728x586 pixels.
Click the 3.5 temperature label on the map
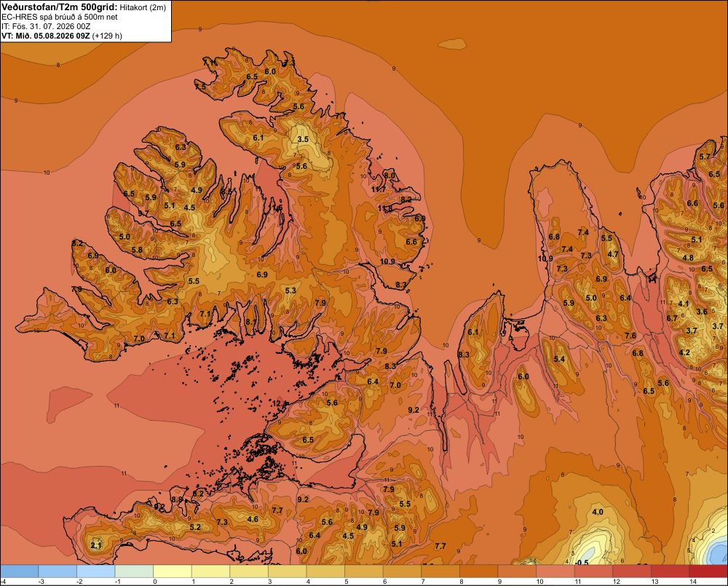[303, 139]
